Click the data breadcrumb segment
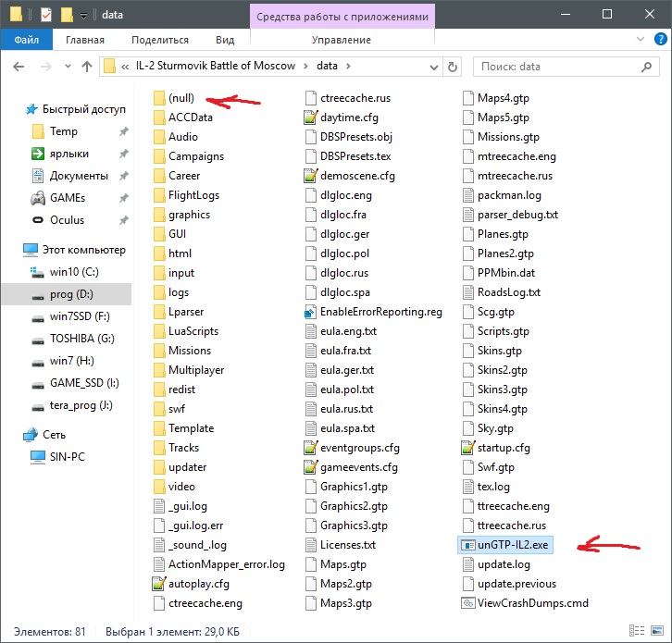The height and width of the screenshot is (643, 672). click(x=327, y=66)
